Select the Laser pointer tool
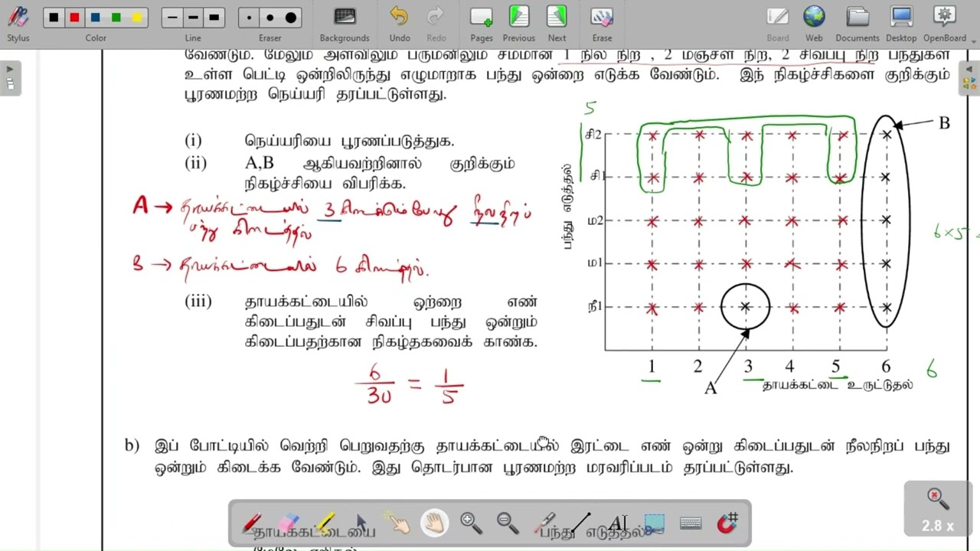This screenshot has width=980, height=551. click(544, 523)
